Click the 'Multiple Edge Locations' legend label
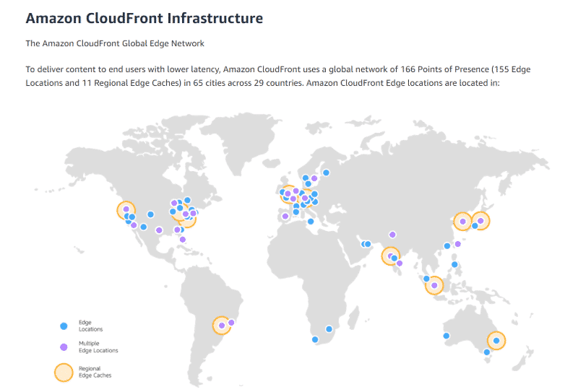Viewport: 578px width, 392px height. 98,347
